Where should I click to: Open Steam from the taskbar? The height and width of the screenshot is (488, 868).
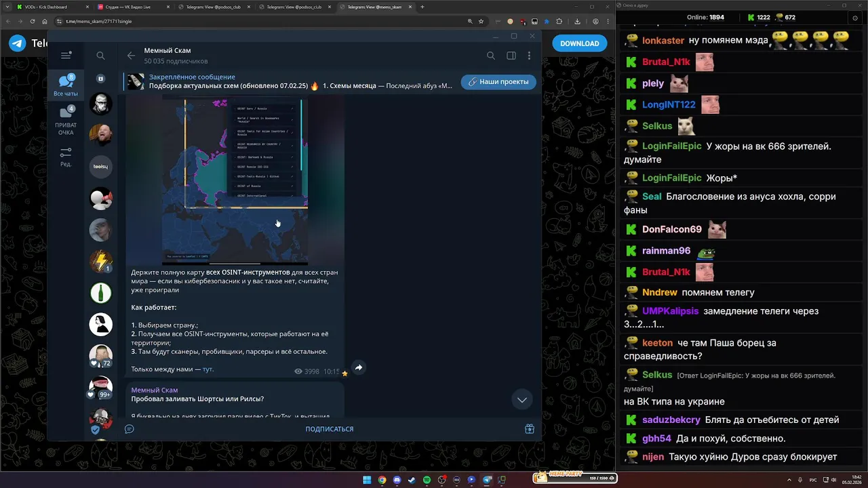pos(412,480)
